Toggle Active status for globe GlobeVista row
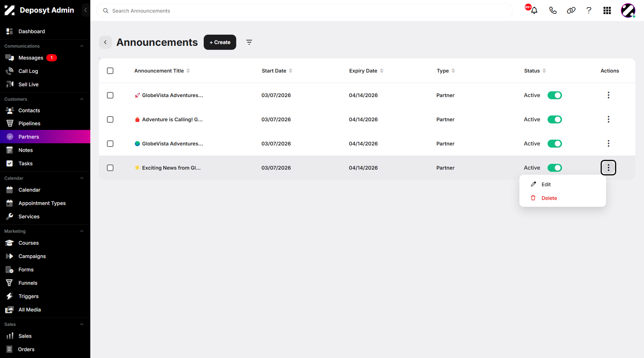This screenshot has width=644, height=358. coord(554,144)
